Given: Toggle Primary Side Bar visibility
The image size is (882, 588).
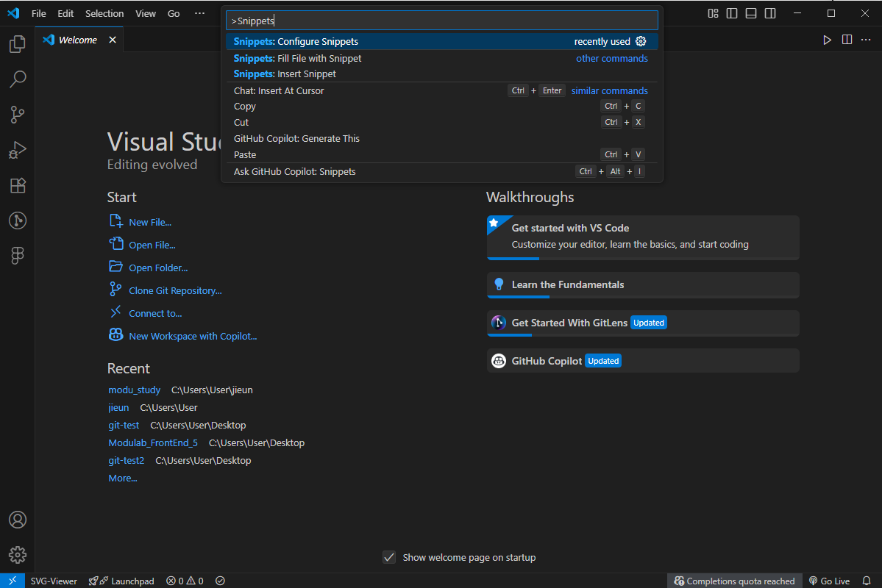Looking at the screenshot, I should click(732, 13).
